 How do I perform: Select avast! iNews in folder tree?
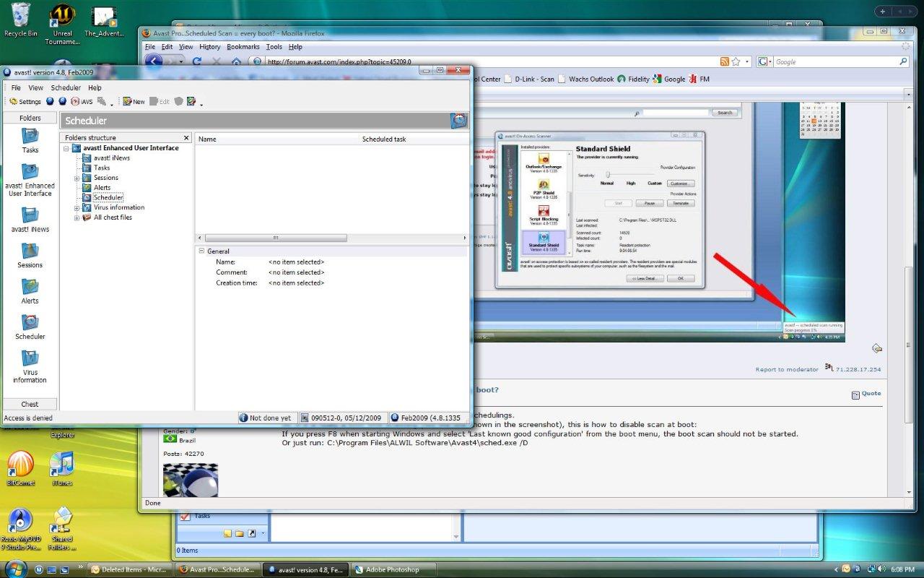coord(111,158)
